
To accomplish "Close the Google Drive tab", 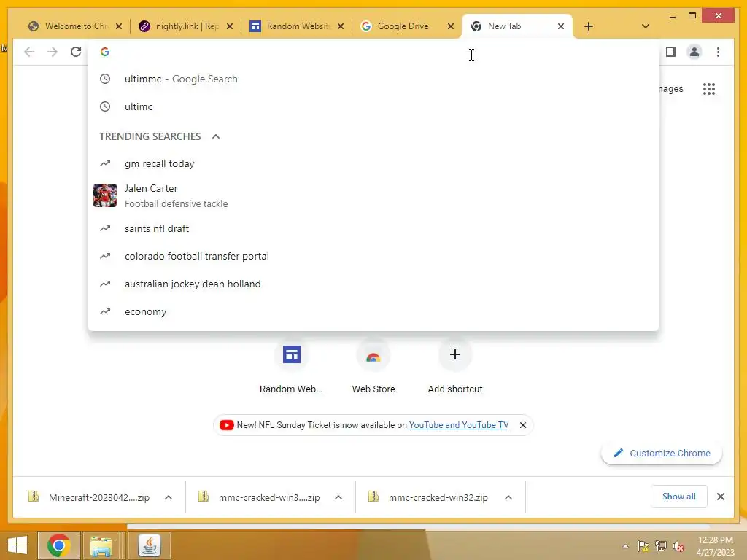I will pos(451,26).
